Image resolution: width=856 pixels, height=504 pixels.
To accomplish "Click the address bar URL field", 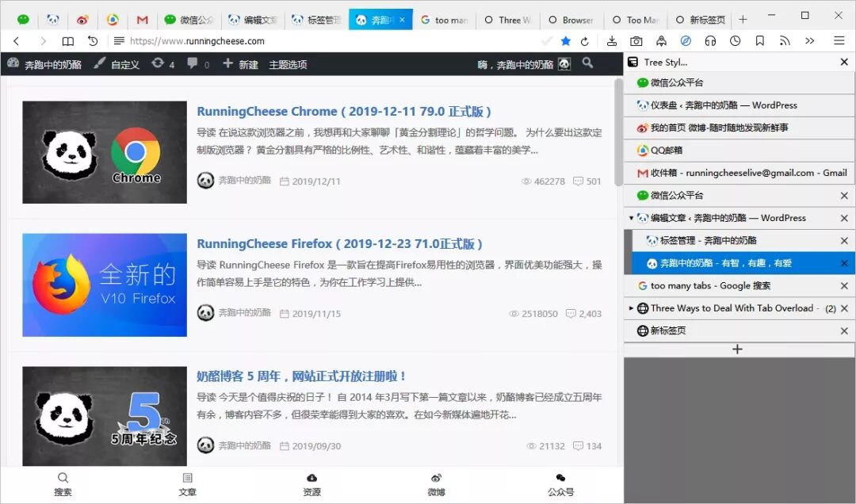I will click(x=327, y=41).
